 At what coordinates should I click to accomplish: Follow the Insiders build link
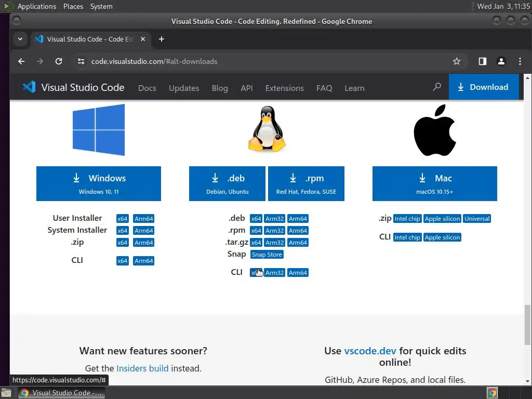click(142, 368)
